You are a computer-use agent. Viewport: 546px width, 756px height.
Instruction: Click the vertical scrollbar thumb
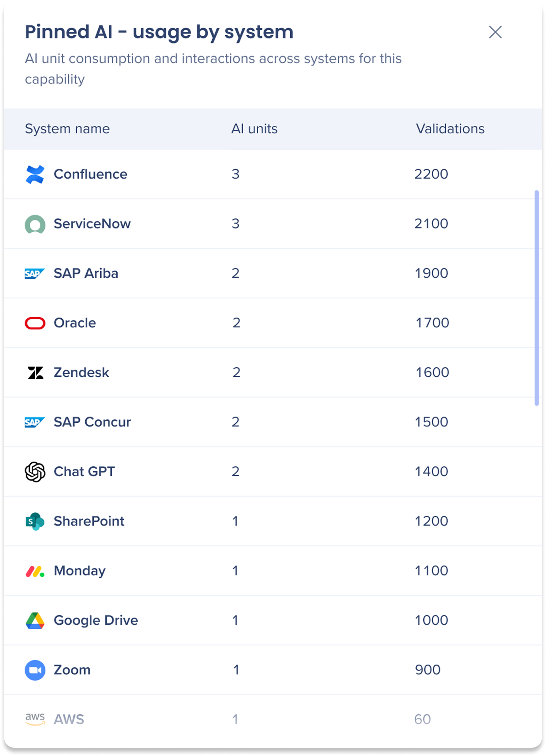point(536,298)
